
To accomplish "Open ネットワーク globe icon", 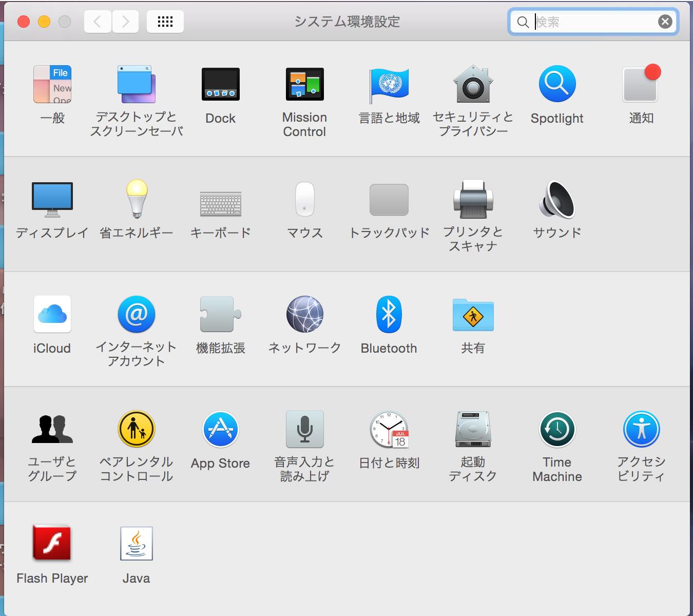I will 305,314.
